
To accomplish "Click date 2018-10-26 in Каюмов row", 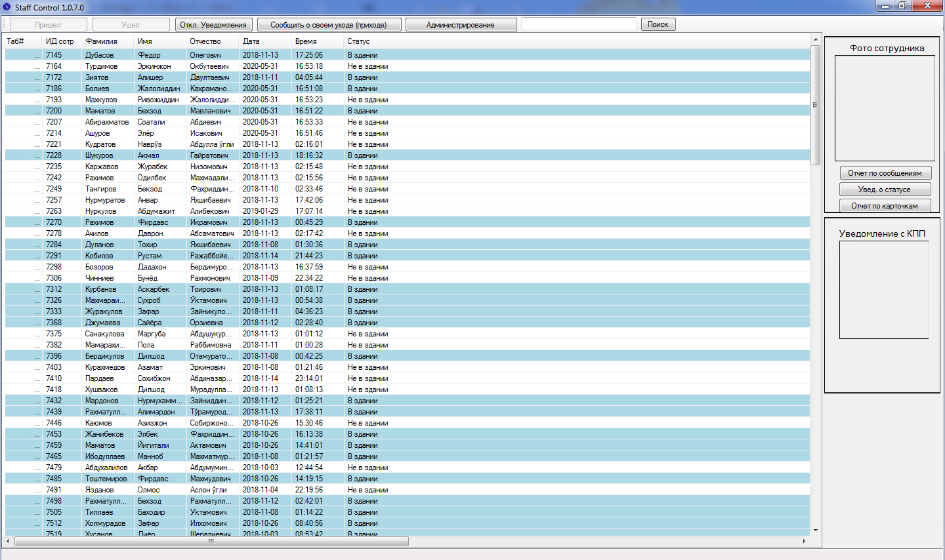I will click(x=261, y=423).
